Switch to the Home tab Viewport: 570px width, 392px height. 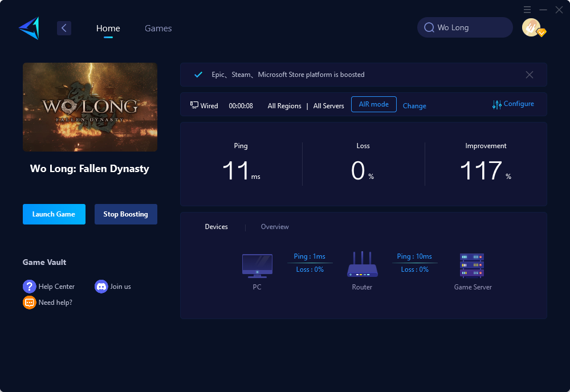pos(108,28)
